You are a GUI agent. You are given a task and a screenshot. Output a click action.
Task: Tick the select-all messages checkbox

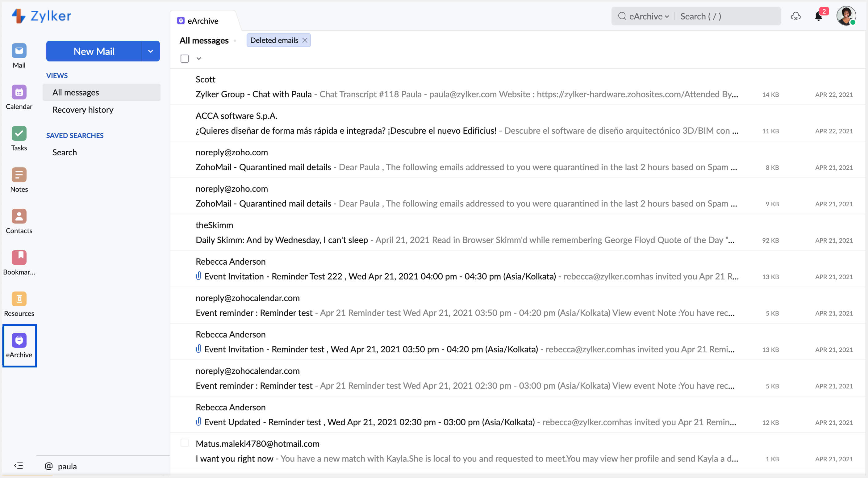click(184, 59)
